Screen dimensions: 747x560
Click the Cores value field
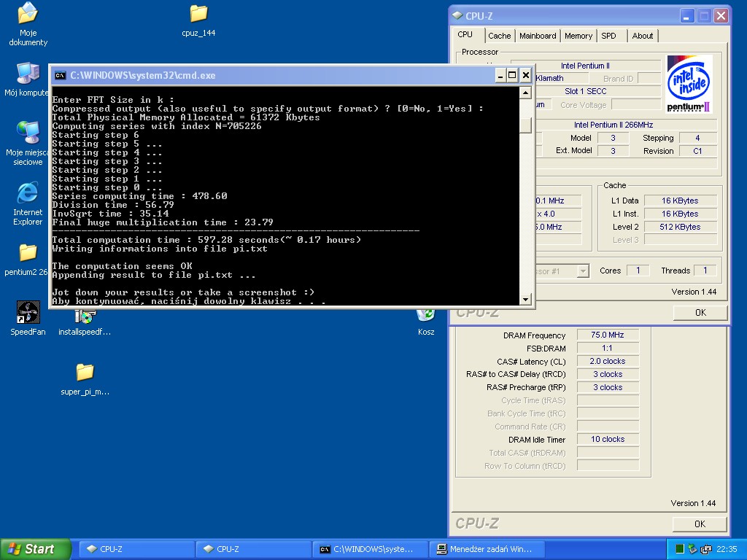638,271
